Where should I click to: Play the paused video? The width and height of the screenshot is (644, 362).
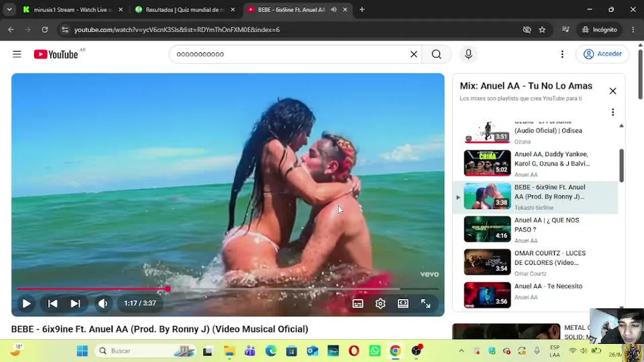point(27,303)
